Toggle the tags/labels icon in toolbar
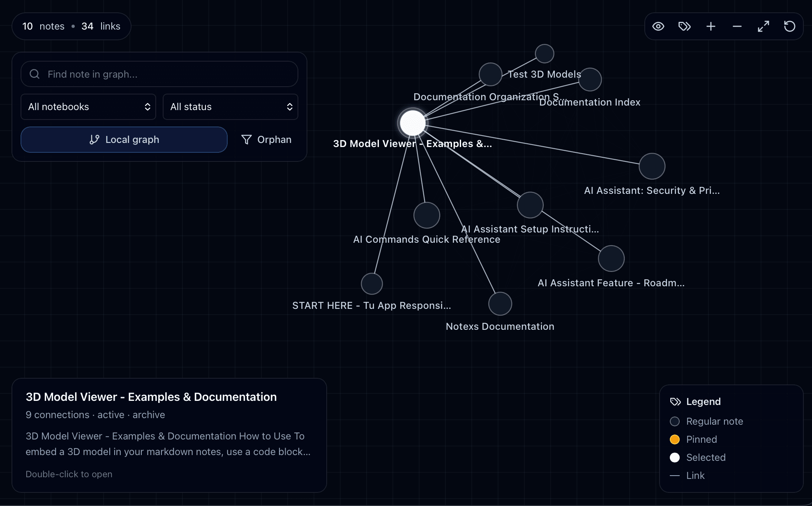The height and width of the screenshot is (506, 812). (685, 26)
